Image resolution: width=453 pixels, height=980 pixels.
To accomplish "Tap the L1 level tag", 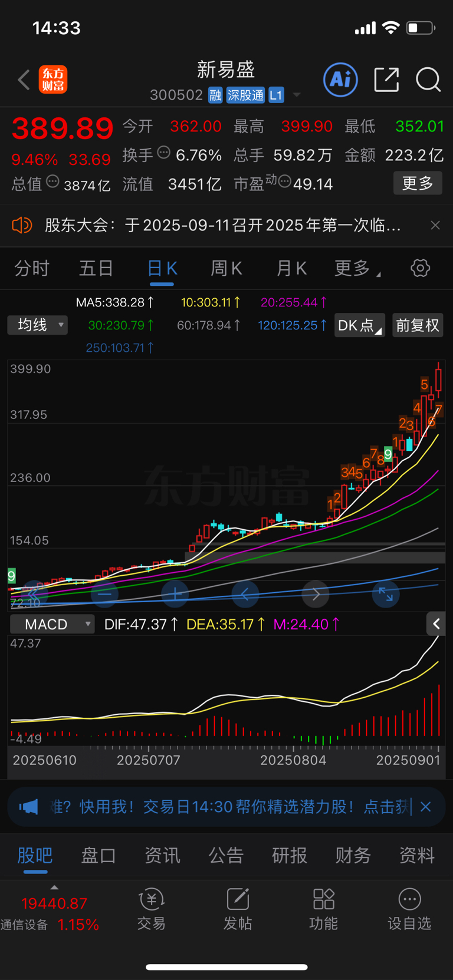I will [276, 95].
